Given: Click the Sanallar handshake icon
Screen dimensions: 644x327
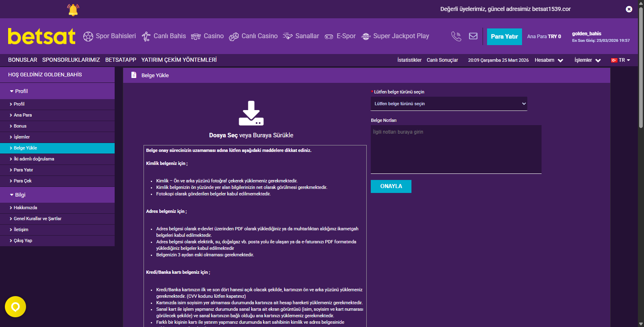Looking at the screenshot, I should pyautogui.click(x=288, y=36).
